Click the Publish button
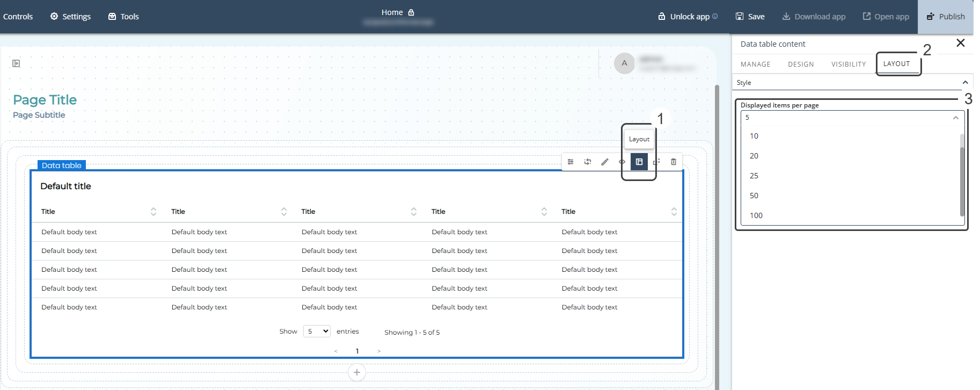The width and height of the screenshot is (980, 390). 946,17
